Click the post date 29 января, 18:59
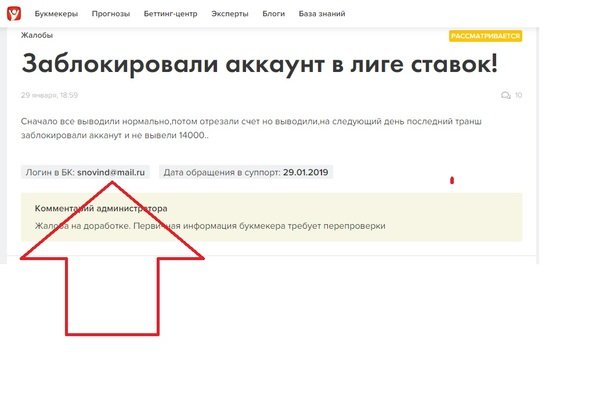The width and height of the screenshot is (607, 400). coord(50,95)
